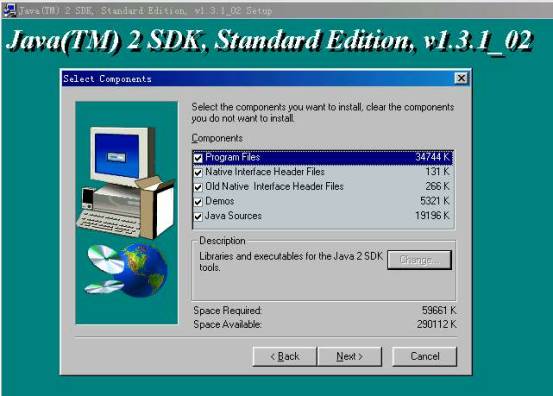Select the 'Old Native Interface Header Files' label

pyautogui.click(x=274, y=187)
